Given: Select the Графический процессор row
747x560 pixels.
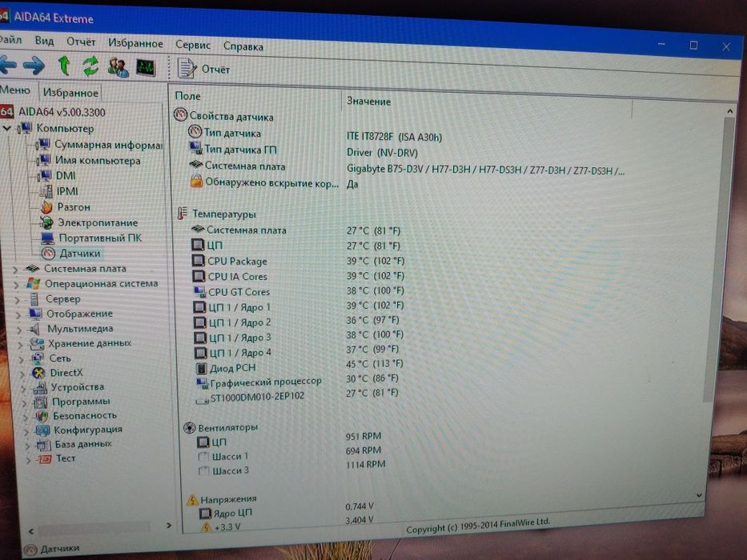Looking at the screenshot, I should pyautogui.click(x=298, y=381).
